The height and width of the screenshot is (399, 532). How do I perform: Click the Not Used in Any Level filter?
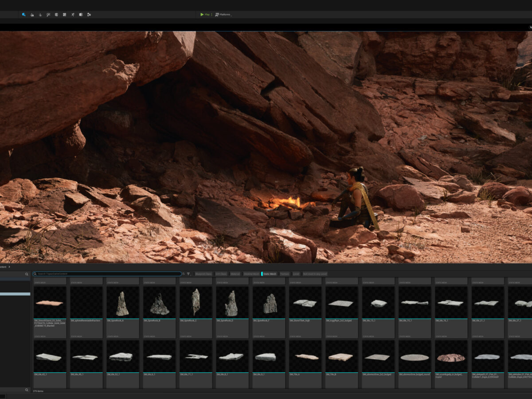pyautogui.click(x=315, y=274)
